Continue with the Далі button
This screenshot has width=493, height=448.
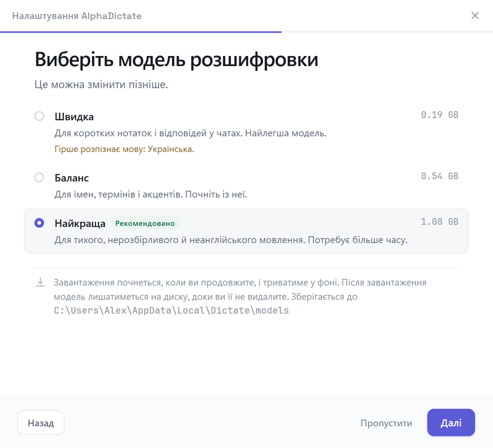451,423
